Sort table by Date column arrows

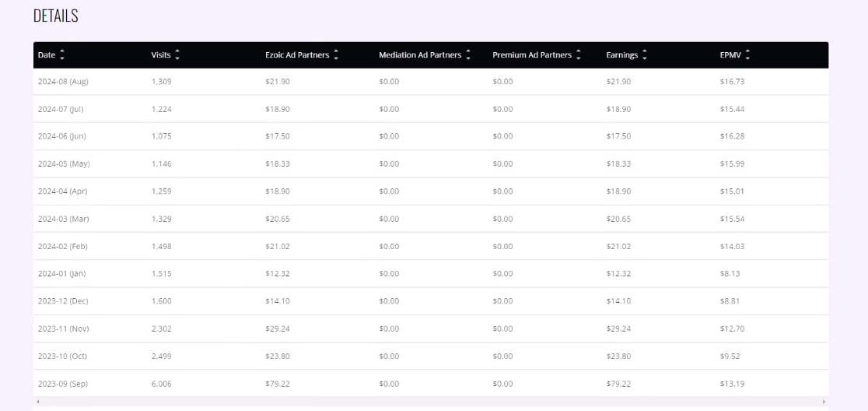click(62, 54)
